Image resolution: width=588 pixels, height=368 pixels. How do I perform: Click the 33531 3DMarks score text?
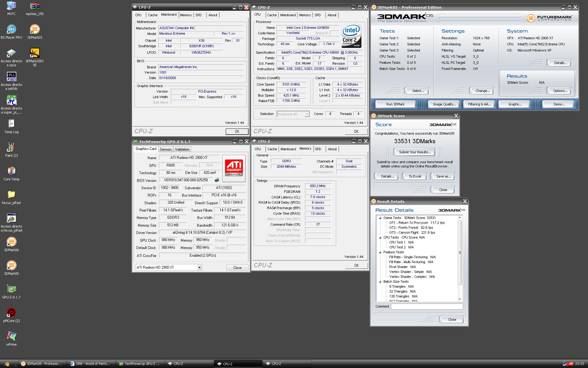tap(415, 141)
